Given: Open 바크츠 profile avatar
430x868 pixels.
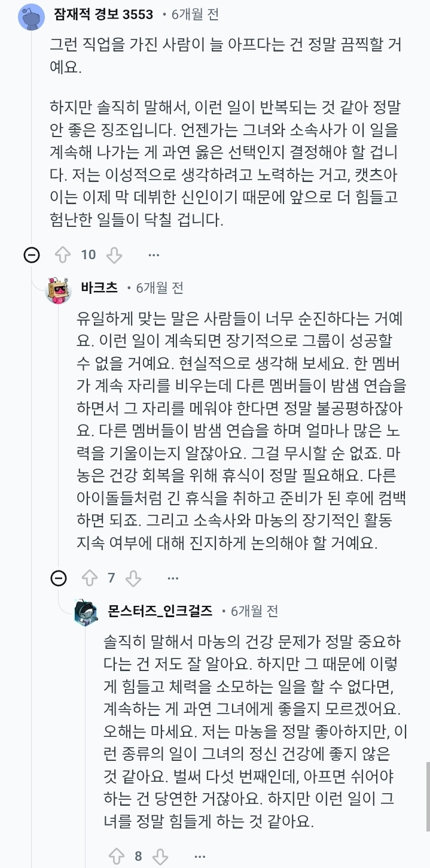Looking at the screenshot, I should (x=59, y=290).
